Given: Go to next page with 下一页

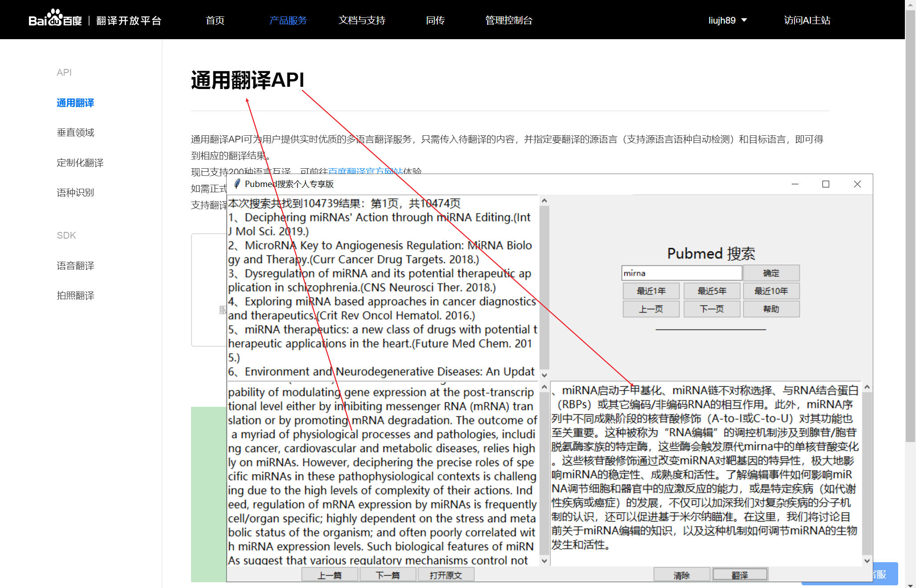Looking at the screenshot, I should tap(711, 308).
